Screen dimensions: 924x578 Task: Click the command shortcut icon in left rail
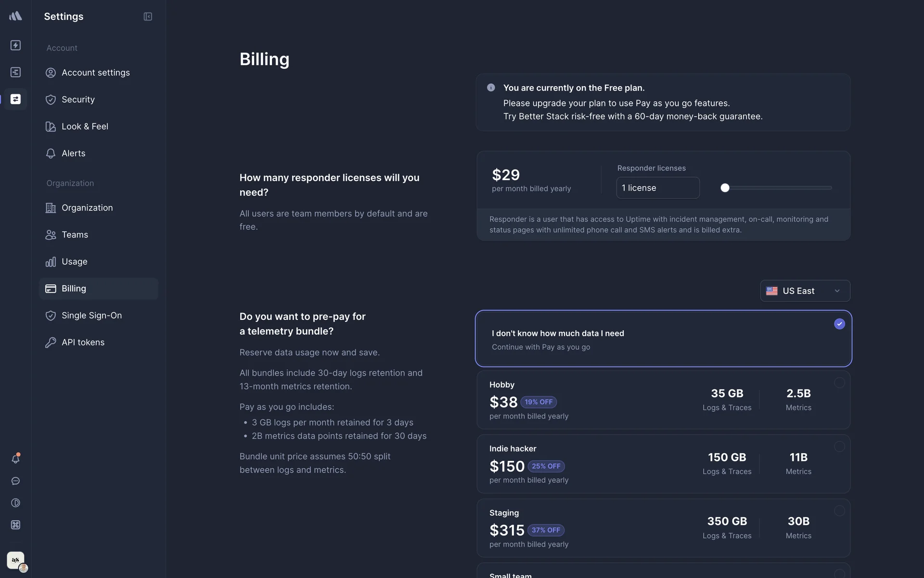(15, 525)
